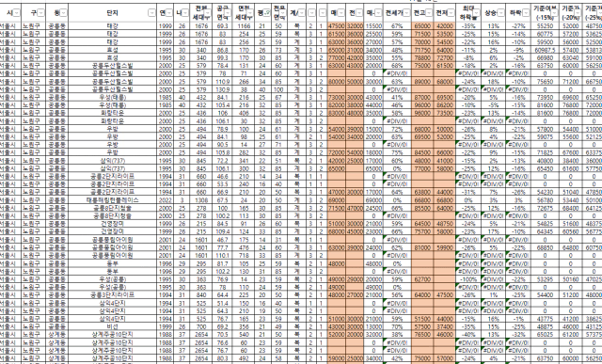
Task: Select the 상승 cell showing -5%
Action: [x=493, y=105]
